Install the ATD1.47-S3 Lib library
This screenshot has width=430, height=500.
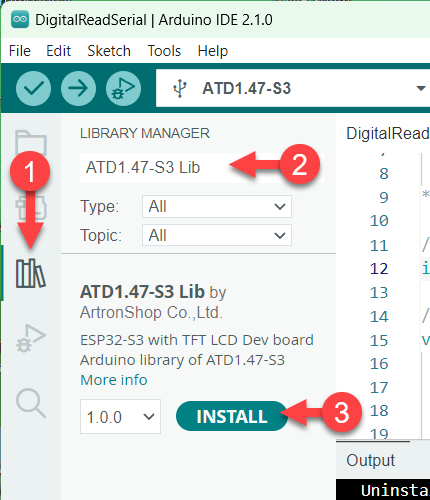click(x=232, y=416)
